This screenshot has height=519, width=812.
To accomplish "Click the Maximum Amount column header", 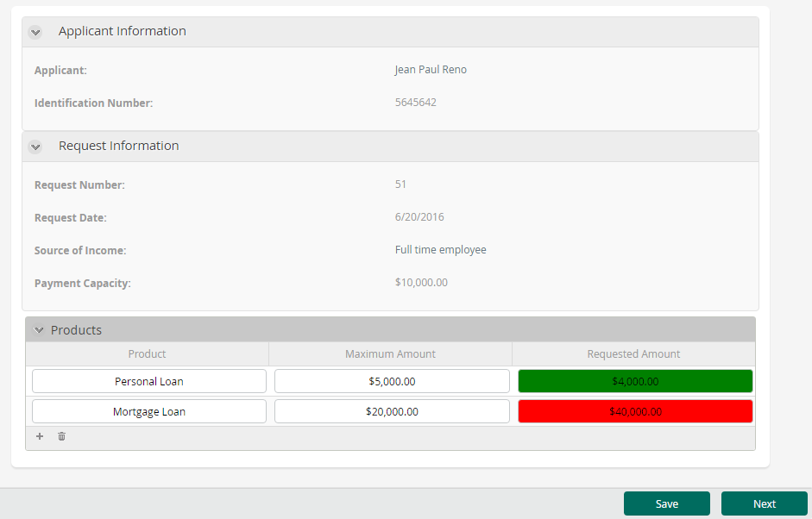I will pos(390,354).
